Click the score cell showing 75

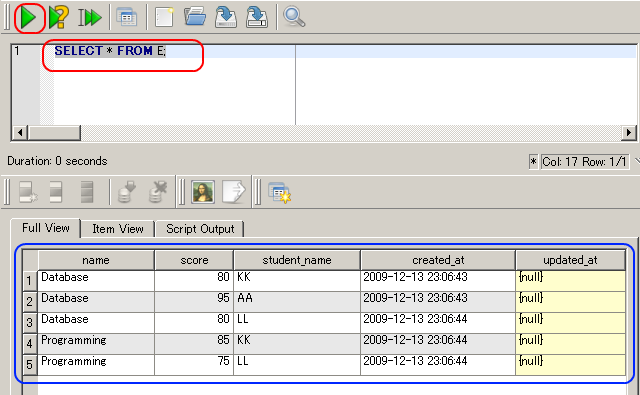(194, 364)
